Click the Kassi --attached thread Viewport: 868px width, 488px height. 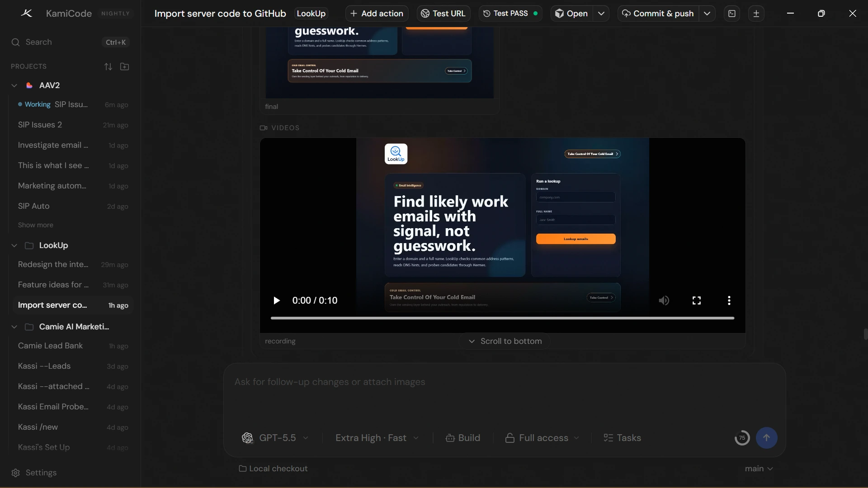click(x=72, y=386)
